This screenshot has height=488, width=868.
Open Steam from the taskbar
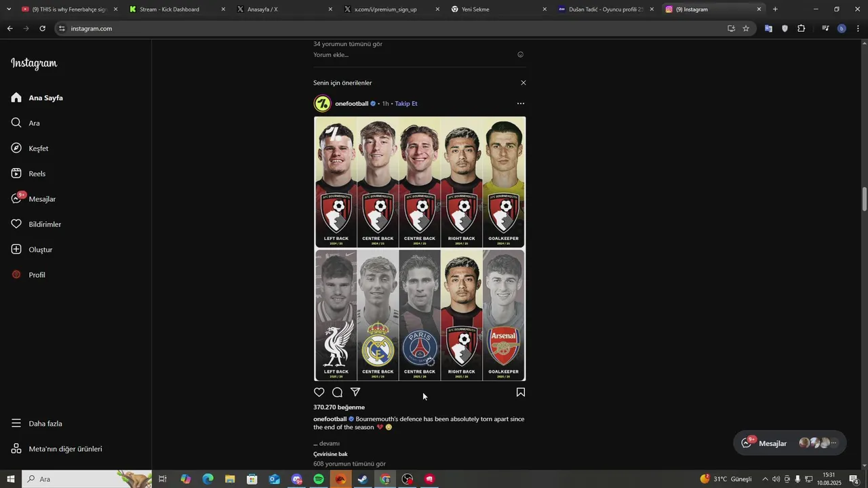point(363,479)
